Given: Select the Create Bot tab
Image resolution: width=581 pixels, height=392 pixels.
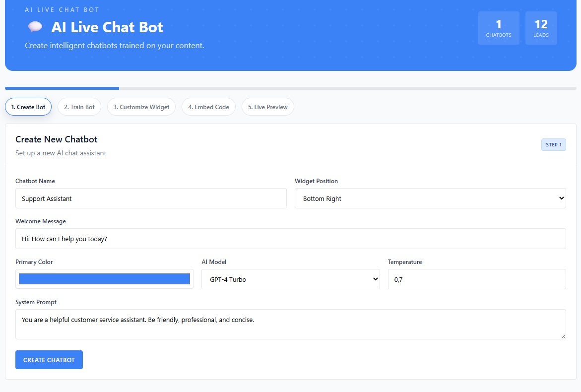Looking at the screenshot, I should pyautogui.click(x=28, y=106).
